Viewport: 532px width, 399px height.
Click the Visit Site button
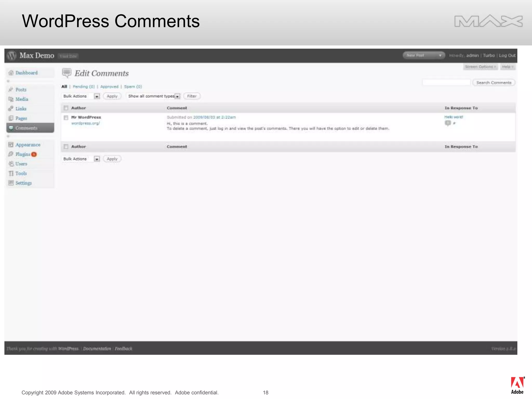coord(68,56)
